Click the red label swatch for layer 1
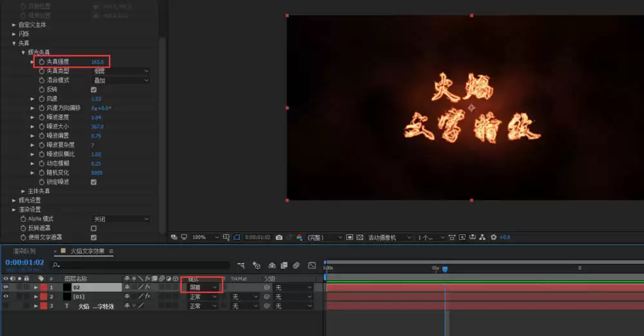This screenshot has width=644, height=336. point(44,287)
